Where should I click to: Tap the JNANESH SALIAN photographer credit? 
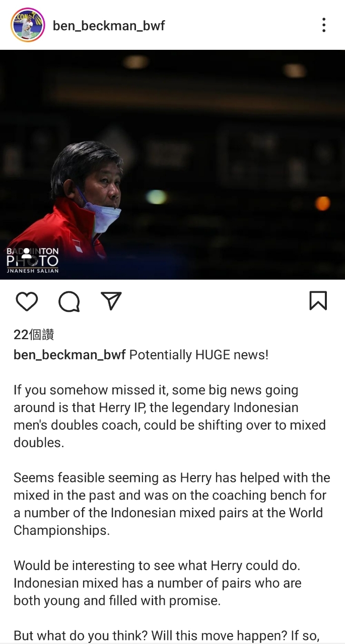coord(33,270)
